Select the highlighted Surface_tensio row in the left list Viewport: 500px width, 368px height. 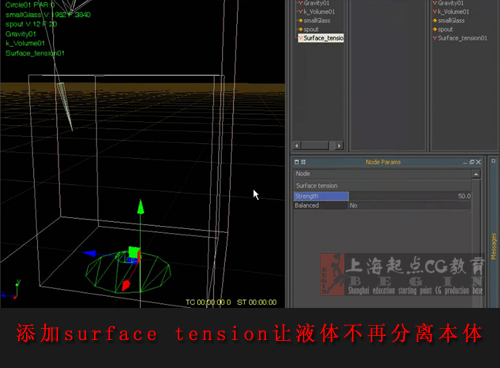pyautogui.click(x=321, y=38)
